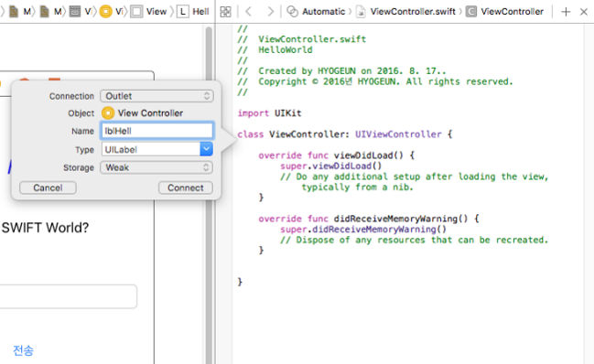Select ViewController class in jump bar

point(505,12)
